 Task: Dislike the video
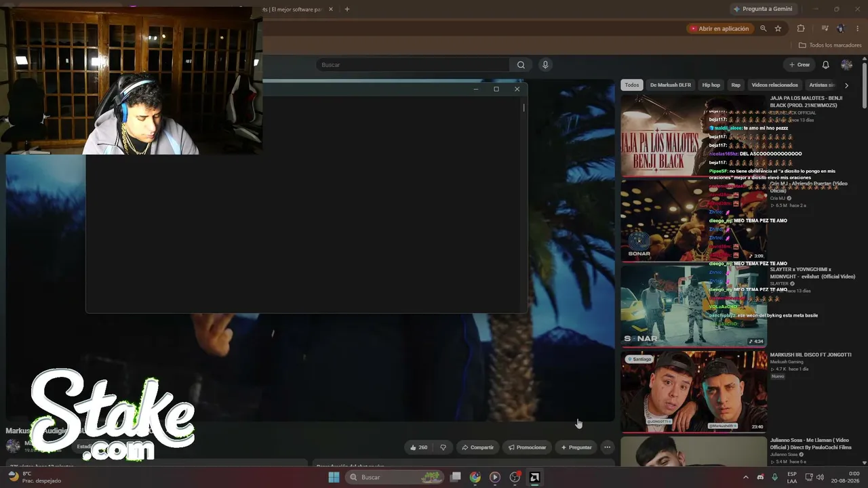coord(443,447)
